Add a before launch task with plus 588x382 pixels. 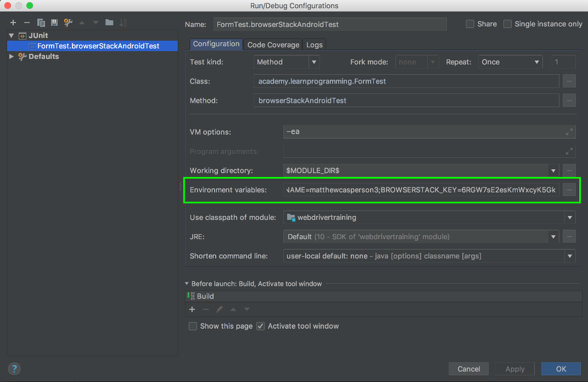coord(192,309)
